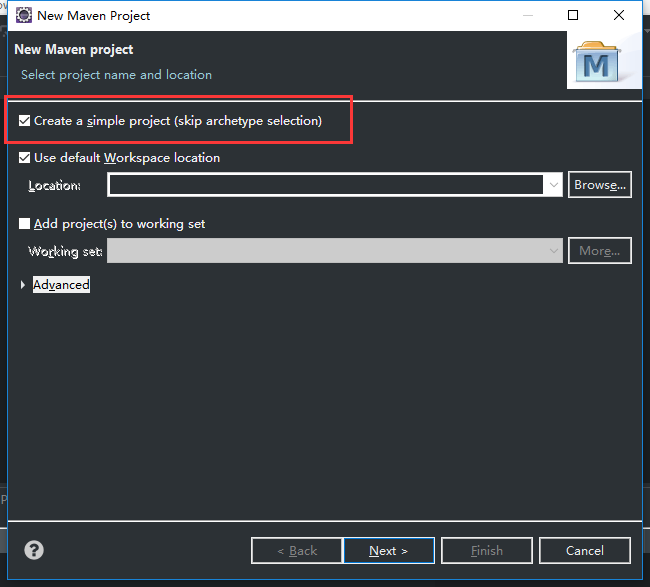Uncheck Use default Workspace location
Image resolution: width=650 pixels, height=587 pixels.
[24, 158]
